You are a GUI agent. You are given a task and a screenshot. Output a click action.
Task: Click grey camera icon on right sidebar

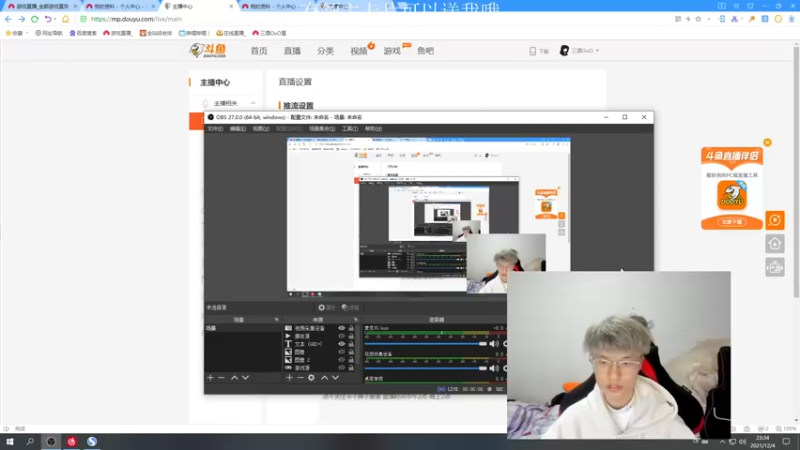click(x=774, y=267)
